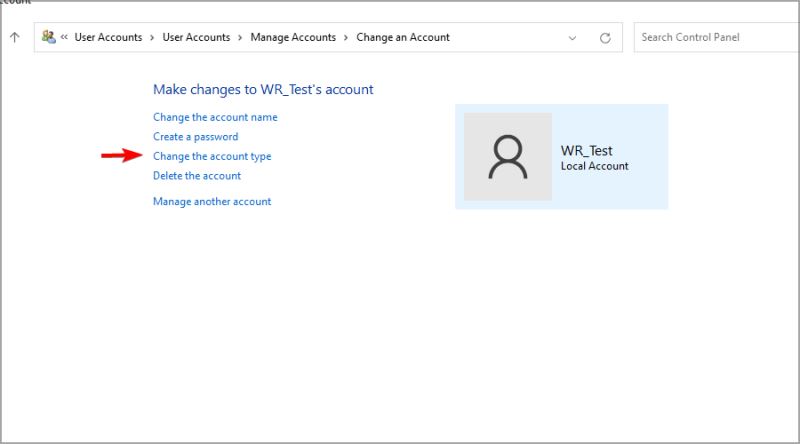Click the User Accounts icon in address bar
The image size is (800, 444).
pos(48,37)
